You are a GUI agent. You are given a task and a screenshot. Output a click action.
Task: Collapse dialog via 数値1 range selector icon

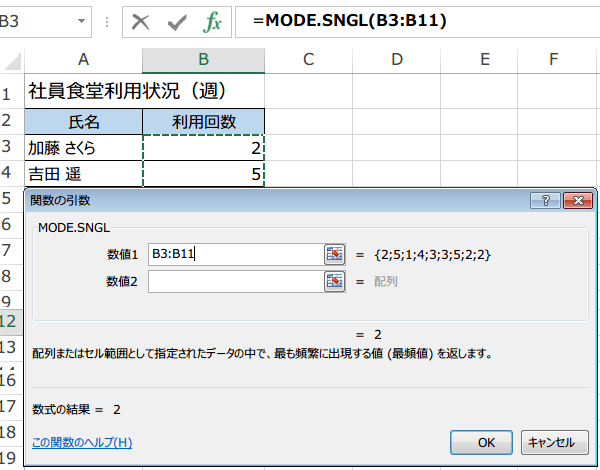tap(334, 254)
